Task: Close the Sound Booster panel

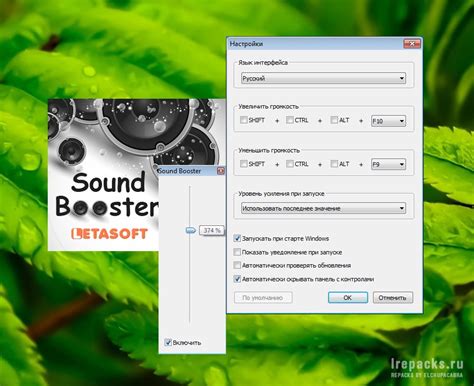Action: [x=221, y=171]
